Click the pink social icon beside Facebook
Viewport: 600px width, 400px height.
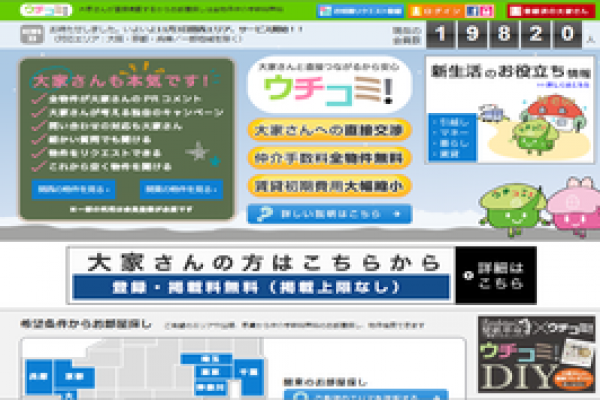(486, 11)
